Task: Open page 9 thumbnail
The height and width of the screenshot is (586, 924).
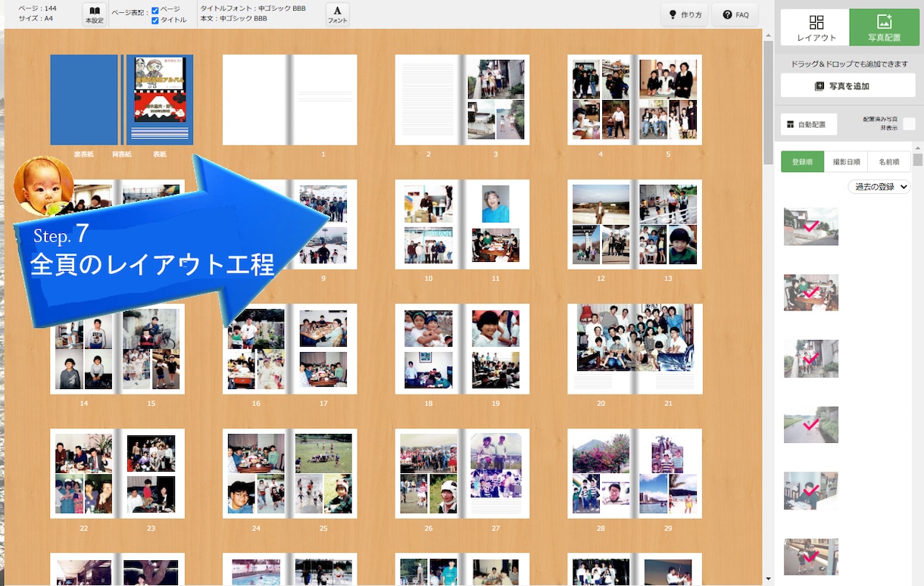Action: (323, 224)
